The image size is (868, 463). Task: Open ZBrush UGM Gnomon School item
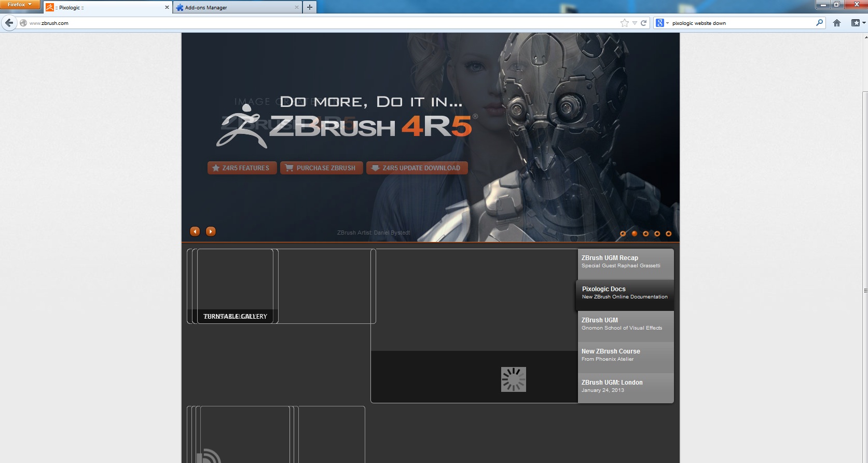pyautogui.click(x=626, y=326)
